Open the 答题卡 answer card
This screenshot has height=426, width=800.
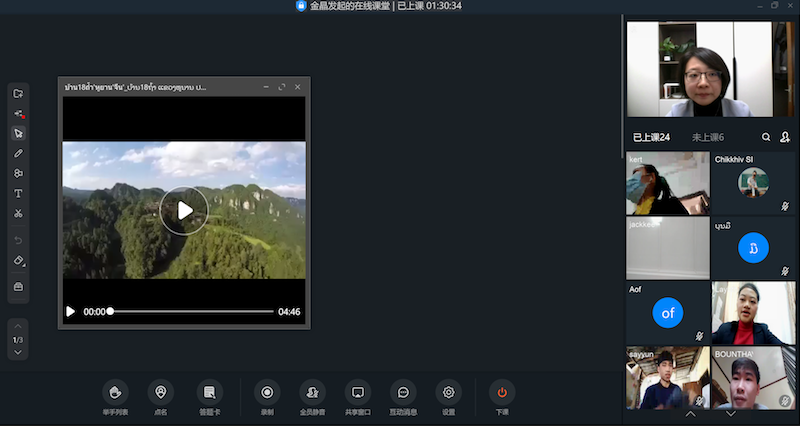tap(210, 397)
